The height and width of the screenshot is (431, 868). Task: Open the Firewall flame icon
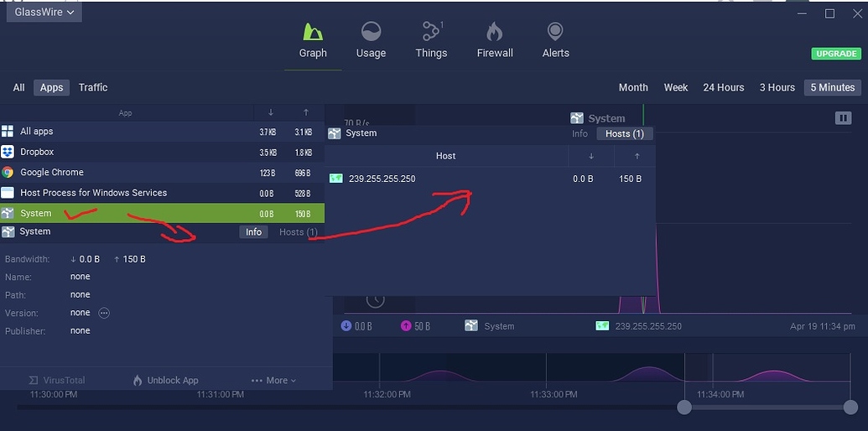click(x=495, y=34)
